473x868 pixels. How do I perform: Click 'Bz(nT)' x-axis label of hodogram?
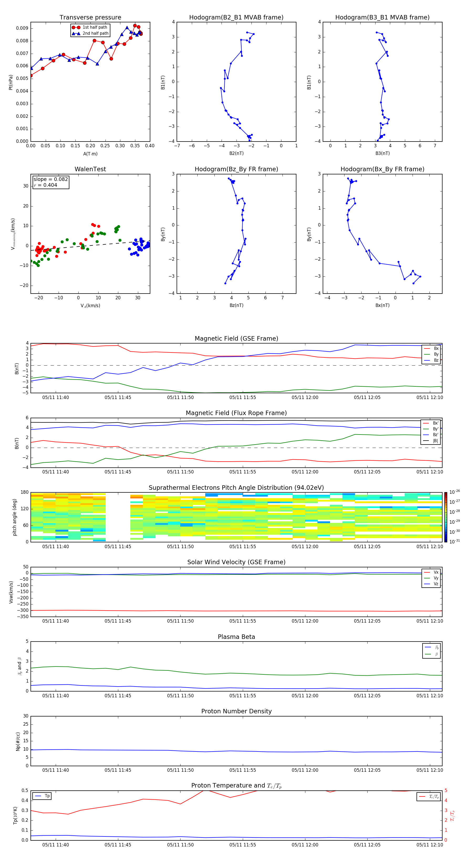tap(236, 305)
